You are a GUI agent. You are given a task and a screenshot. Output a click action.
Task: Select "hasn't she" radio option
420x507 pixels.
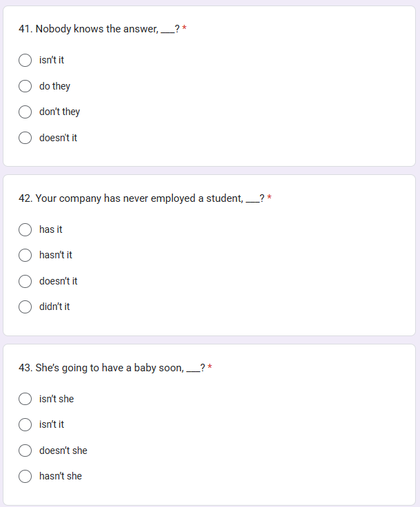tap(25, 476)
